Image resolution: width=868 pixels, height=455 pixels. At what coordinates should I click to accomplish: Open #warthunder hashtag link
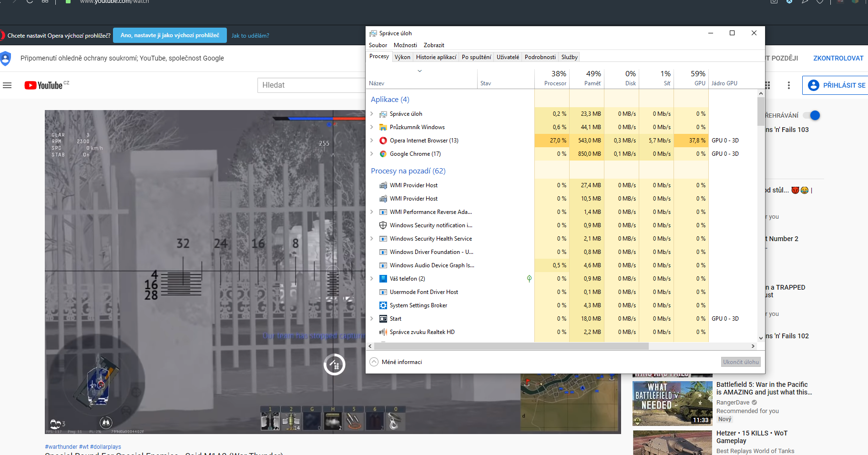click(x=61, y=447)
